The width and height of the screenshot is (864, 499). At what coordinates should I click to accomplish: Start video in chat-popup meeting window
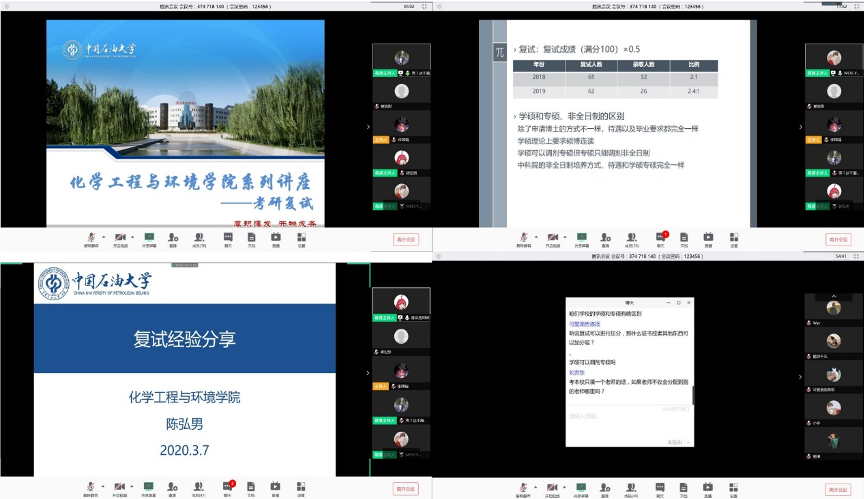click(552, 489)
